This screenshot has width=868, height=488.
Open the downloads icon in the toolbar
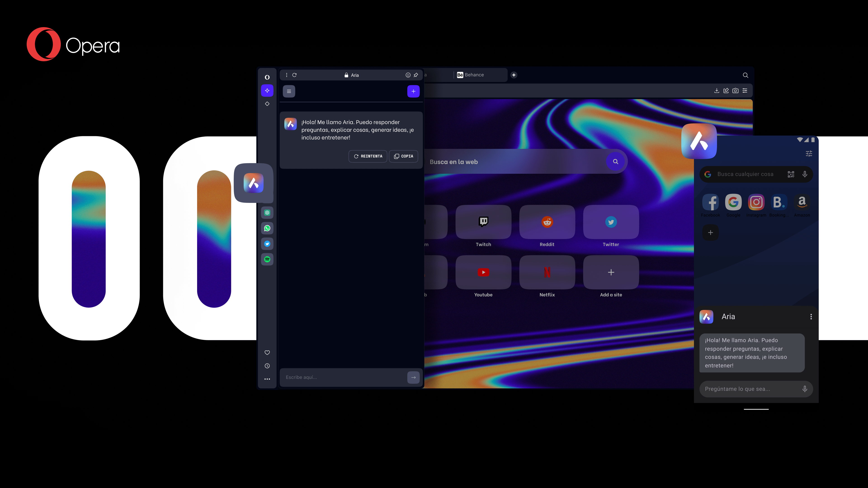(x=717, y=91)
